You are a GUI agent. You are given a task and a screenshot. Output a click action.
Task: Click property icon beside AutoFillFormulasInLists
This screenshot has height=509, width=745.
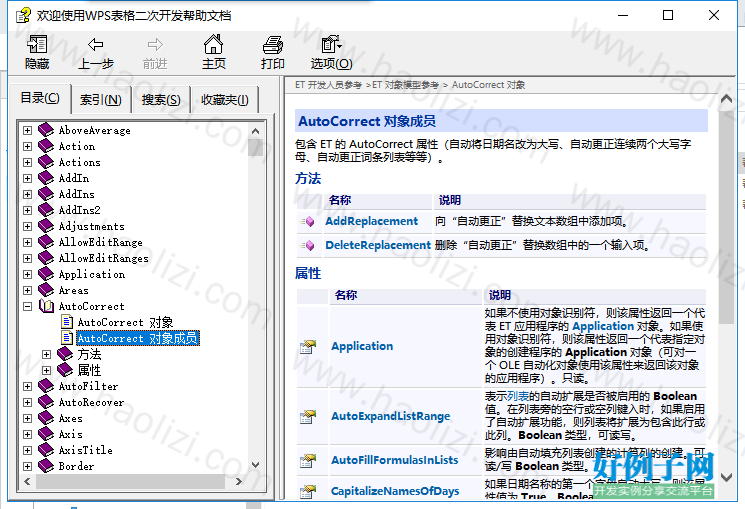[308, 461]
